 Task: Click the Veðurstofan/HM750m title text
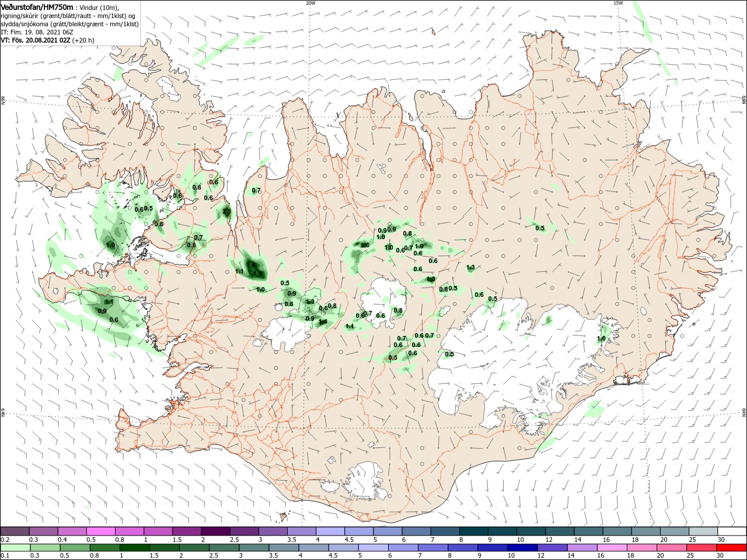coord(37,7)
